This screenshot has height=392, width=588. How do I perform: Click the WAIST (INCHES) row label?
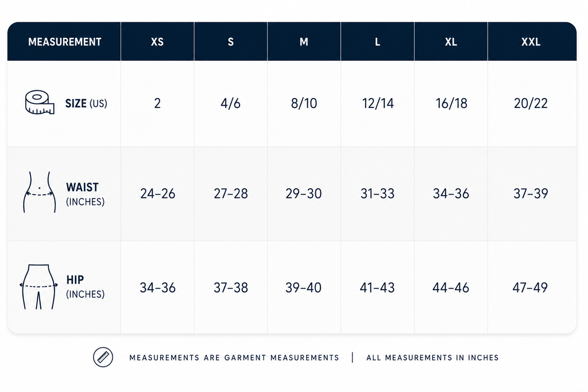click(85, 194)
